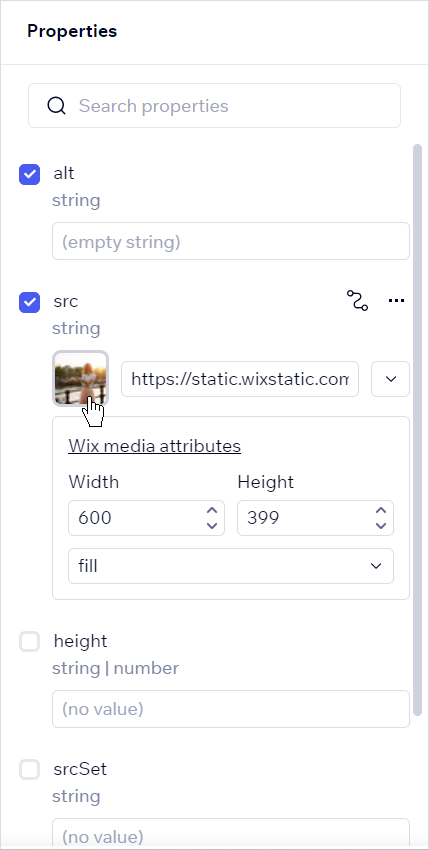Screen dimensions: 429x850
Task: Expand the dropdown beside the src URL
Action: (x=390, y=379)
